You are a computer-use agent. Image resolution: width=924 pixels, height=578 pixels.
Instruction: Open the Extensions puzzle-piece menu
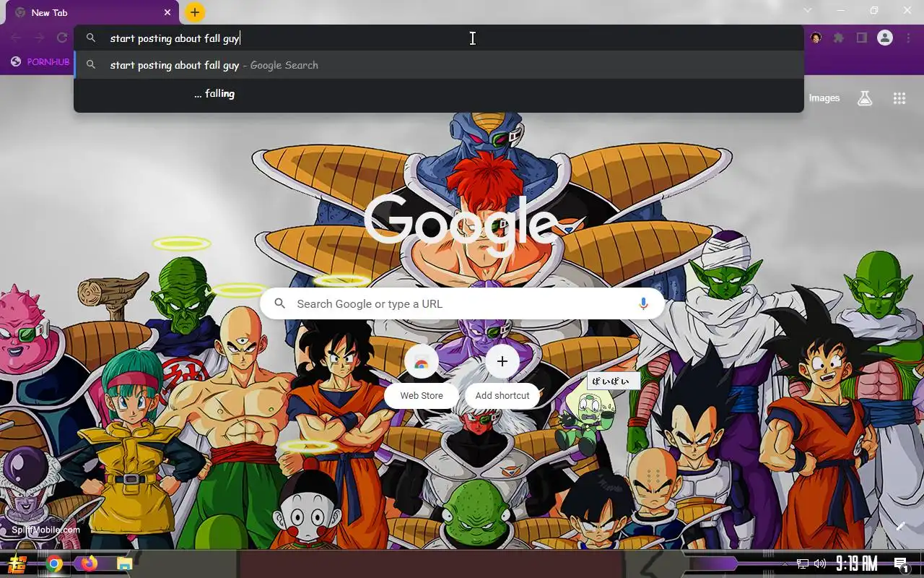point(838,38)
